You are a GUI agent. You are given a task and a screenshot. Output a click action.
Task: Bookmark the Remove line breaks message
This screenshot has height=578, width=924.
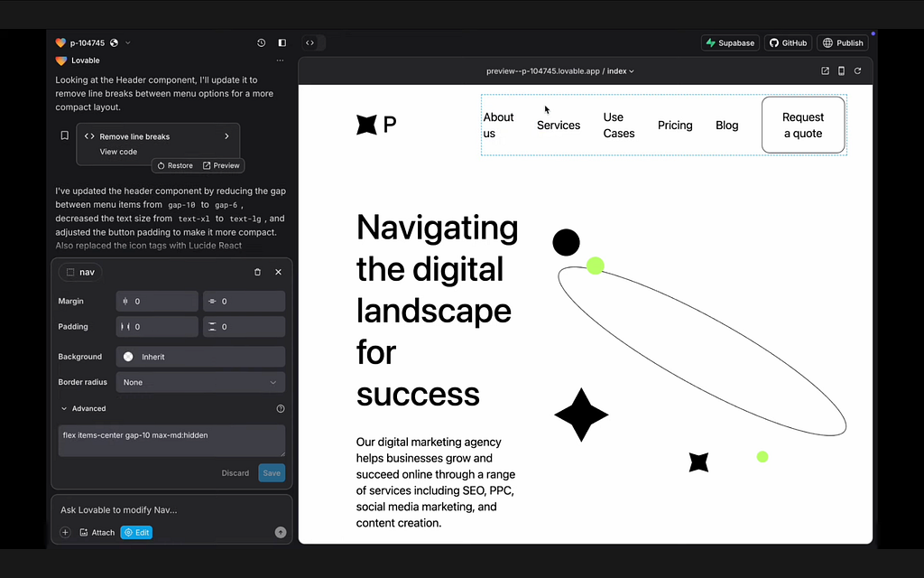tap(65, 135)
